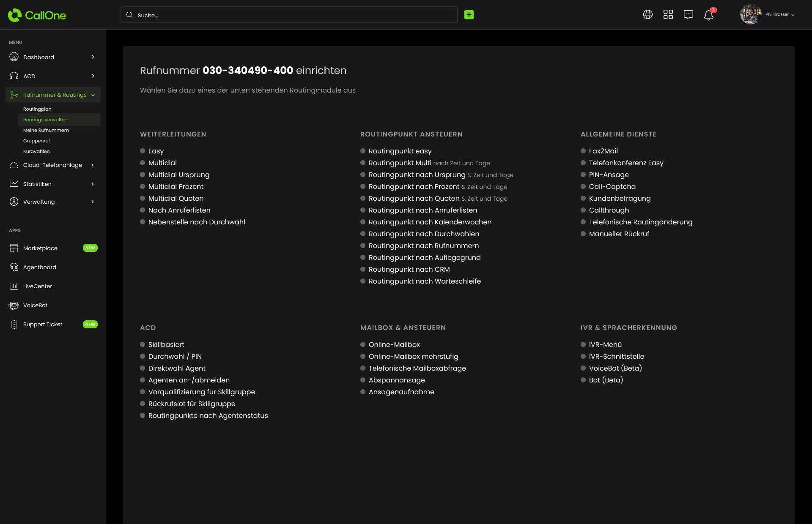Click the CallOne logo

point(37,15)
